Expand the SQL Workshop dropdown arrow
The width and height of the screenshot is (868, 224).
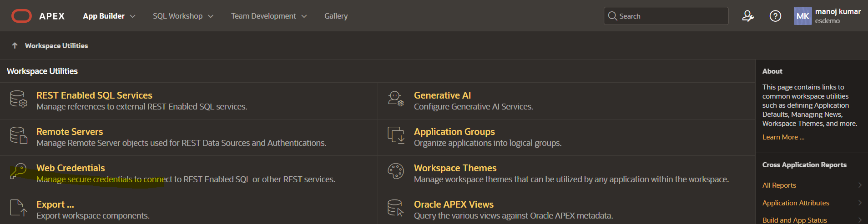click(x=211, y=16)
